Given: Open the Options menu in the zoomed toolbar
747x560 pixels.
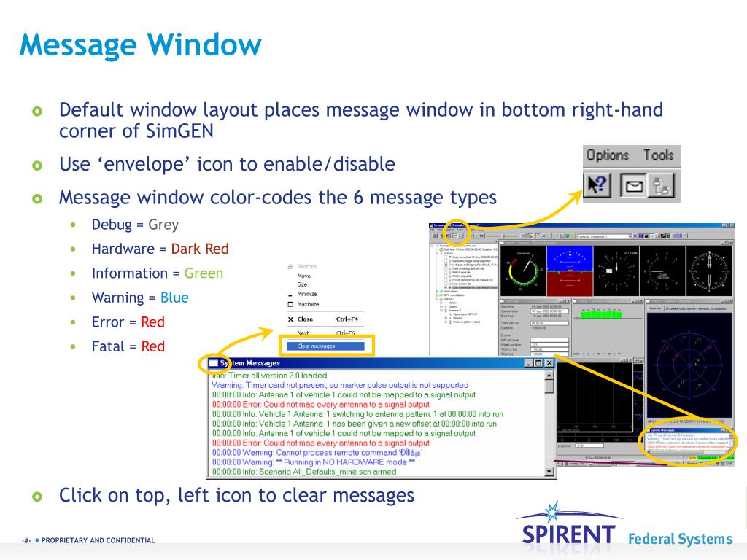Looking at the screenshot, I should pyautogui.click(x=608, y=155).
